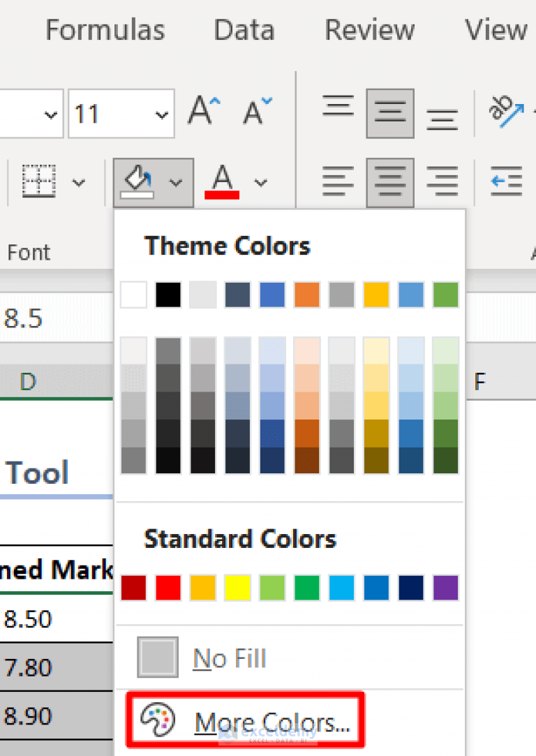Open the Borders dropdown arrow

coord(79,181)
